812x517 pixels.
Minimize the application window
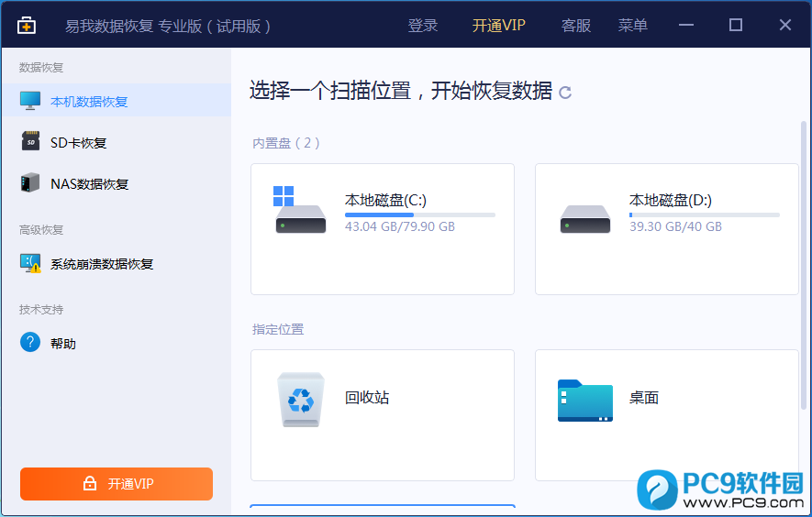(686, 25)
